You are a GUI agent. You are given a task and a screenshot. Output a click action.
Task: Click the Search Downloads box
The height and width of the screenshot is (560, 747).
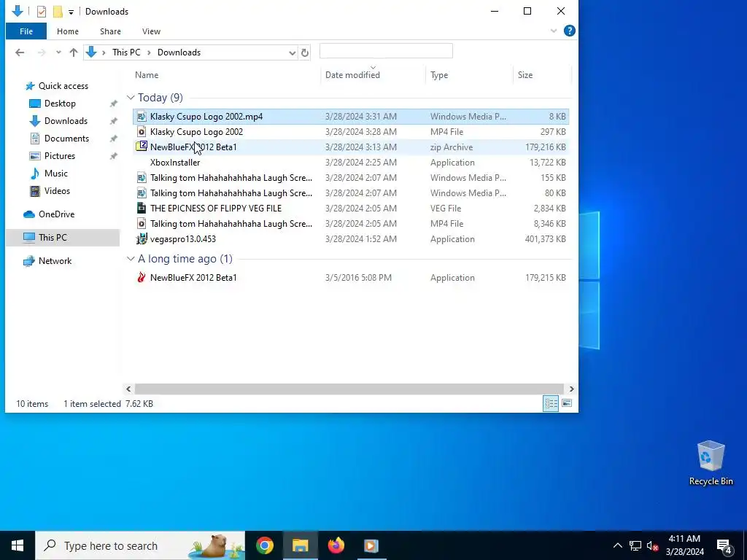(386, 51)
